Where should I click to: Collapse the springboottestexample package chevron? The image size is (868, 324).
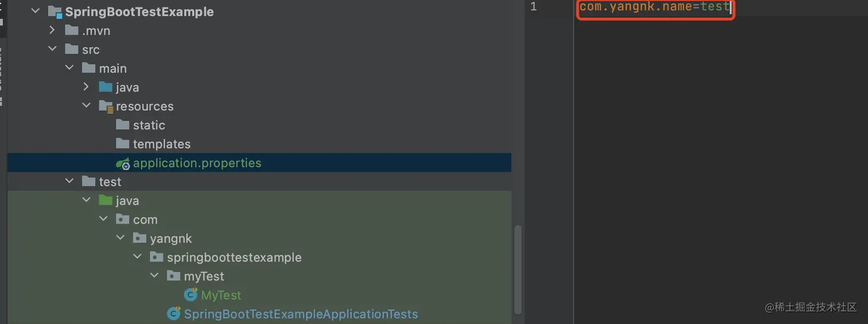[x=137, y=257]
